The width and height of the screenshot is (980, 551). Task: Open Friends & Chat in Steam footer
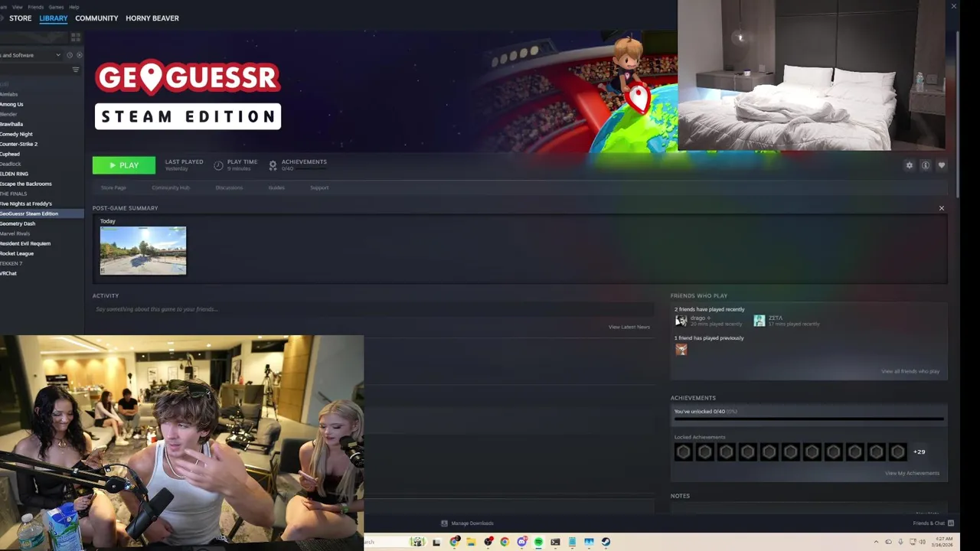(933, 523)
